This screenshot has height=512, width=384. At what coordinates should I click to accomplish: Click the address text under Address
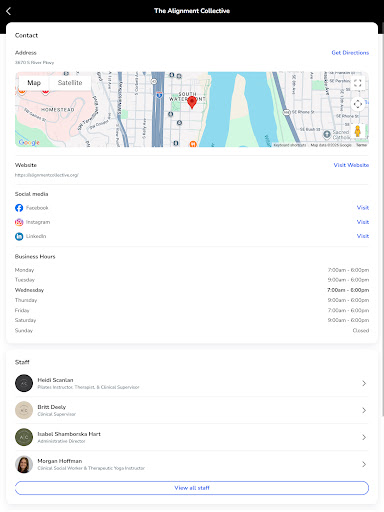34,62
